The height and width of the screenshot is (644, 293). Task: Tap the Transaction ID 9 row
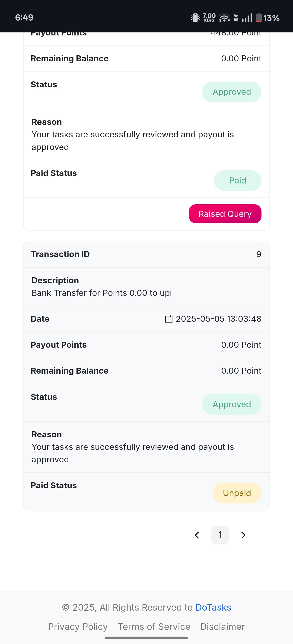click(x=146, y=254)
